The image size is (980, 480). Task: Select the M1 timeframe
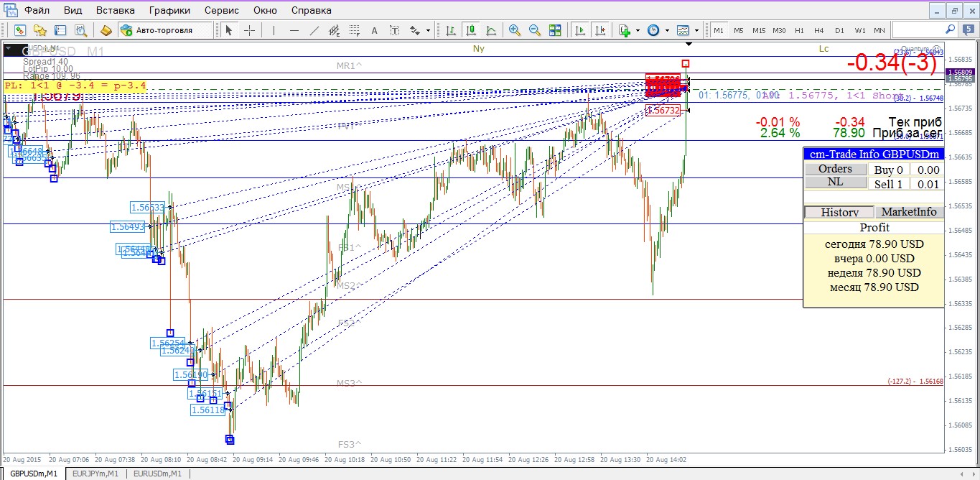(x=719, y=30)
